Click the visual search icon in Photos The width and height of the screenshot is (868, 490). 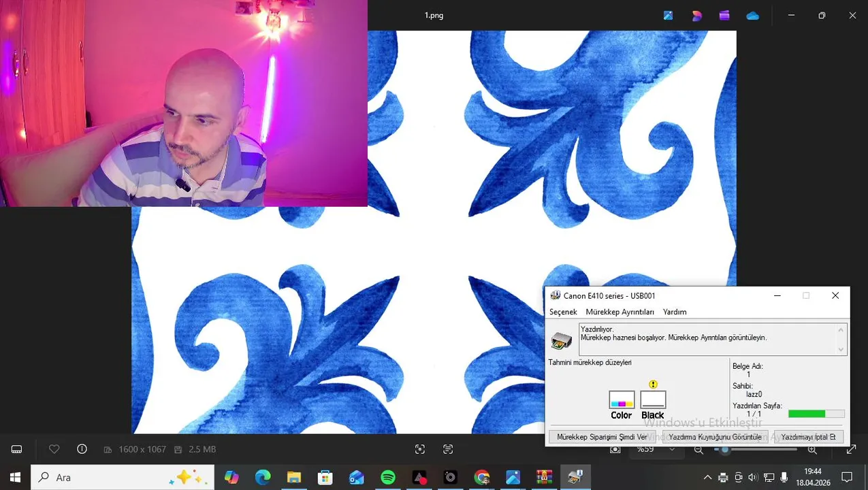pos(420,449)
